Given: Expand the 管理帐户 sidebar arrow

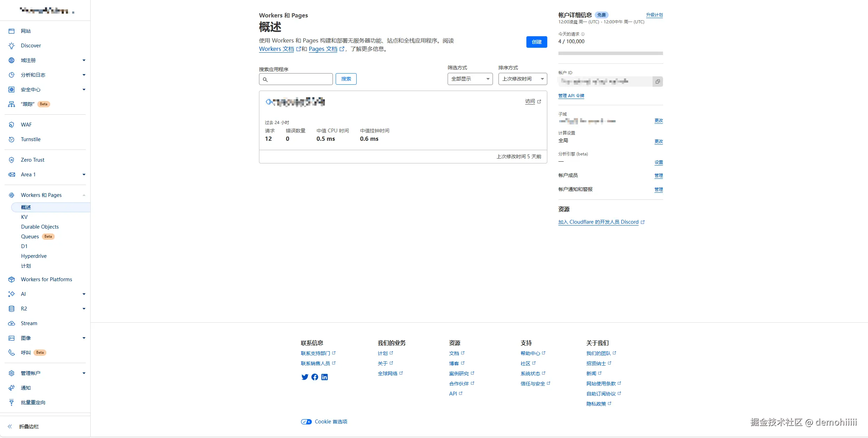Looking at the screenshot, I should tap(84, 373).
